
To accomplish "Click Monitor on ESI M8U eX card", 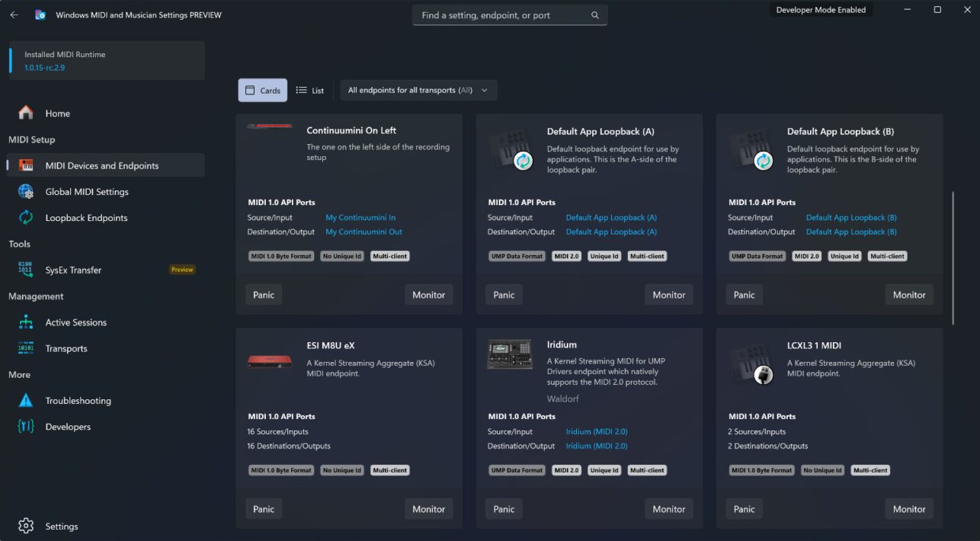I will pos(428,509).
